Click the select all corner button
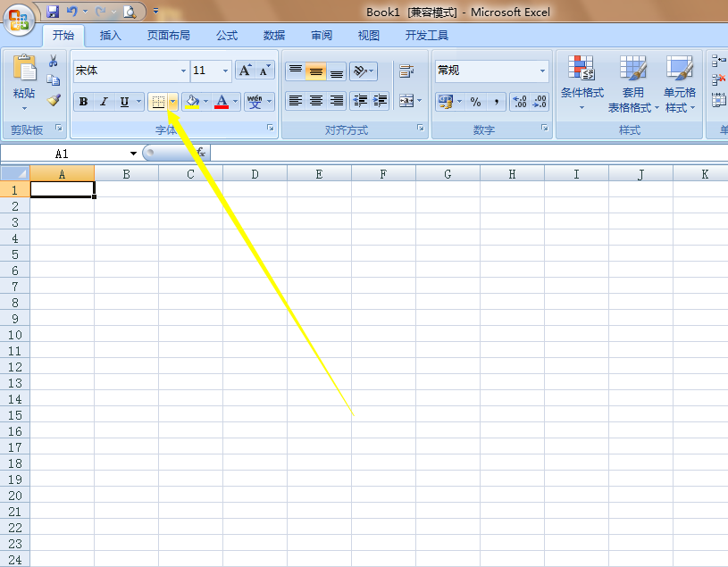 (15, 173)
